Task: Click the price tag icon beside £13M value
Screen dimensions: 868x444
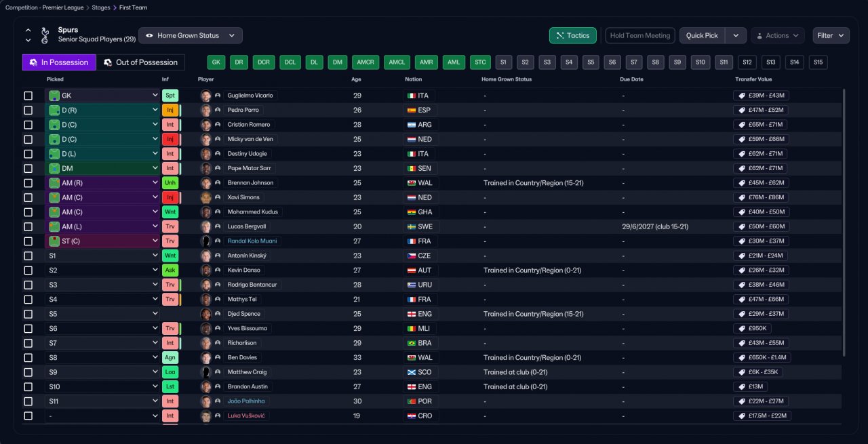Action: pyautogui.click(x=742, y=387)
